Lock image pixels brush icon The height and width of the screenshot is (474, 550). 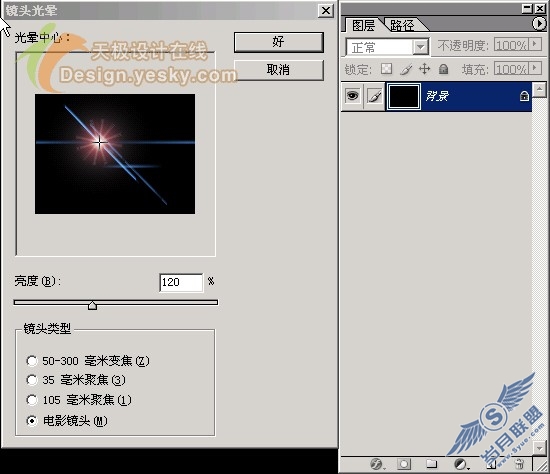pyautogui.click(x=406, y=69)
